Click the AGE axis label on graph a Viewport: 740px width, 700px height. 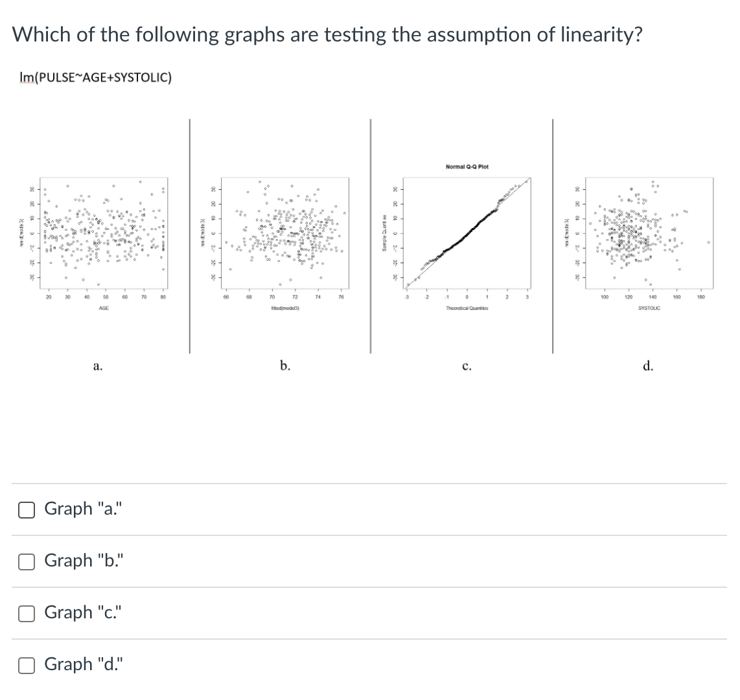[x=104, y=309]
